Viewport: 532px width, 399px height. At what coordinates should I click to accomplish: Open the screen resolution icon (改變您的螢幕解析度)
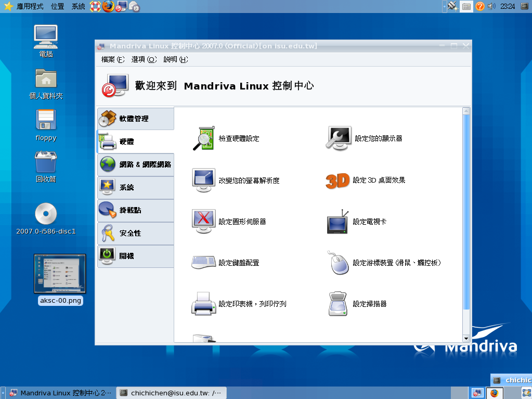pyautogui.click(x=203, y=180)
